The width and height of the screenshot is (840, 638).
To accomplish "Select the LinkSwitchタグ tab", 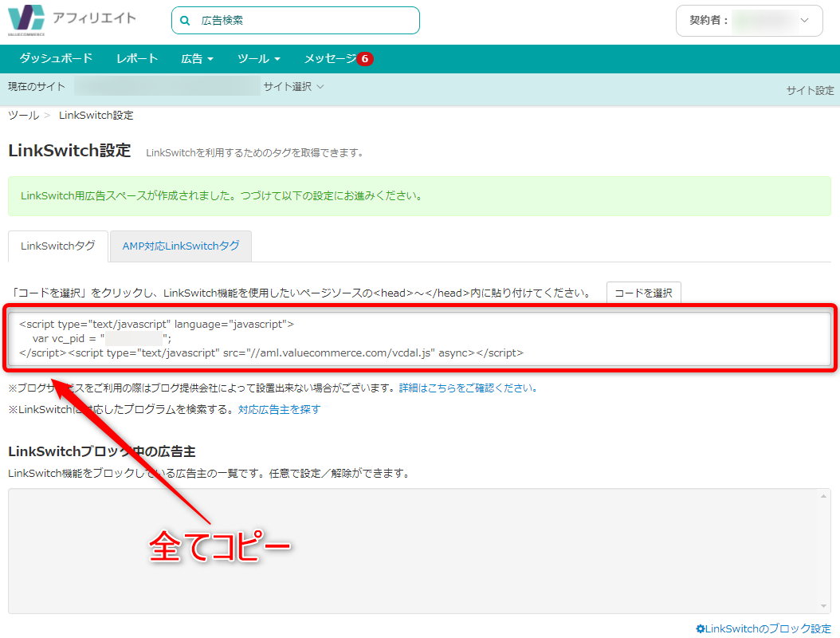I will pyautogui.click(x=58, y=246).
